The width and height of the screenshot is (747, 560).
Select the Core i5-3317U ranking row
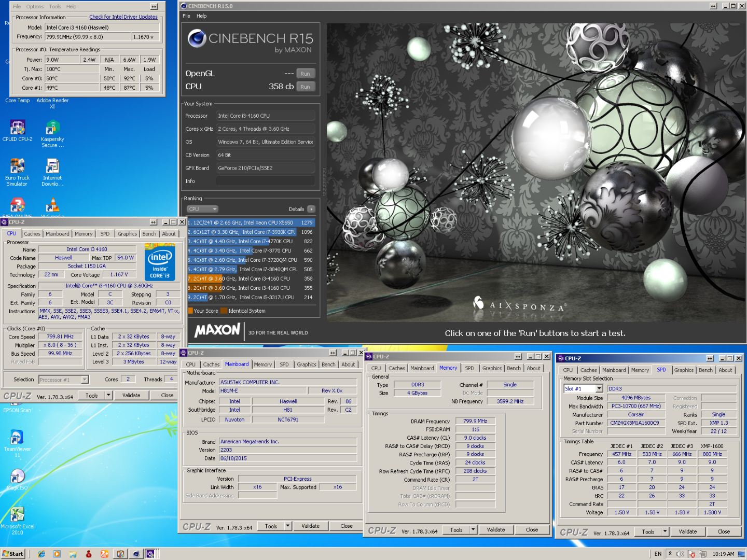coord(251,297)
